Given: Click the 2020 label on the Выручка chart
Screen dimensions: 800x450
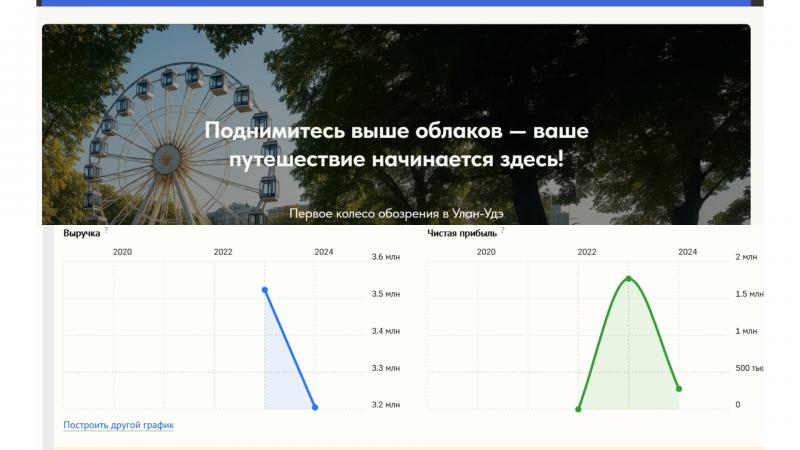Looking at the screenshot, I should pyautogui.click(x=122, y=252).
